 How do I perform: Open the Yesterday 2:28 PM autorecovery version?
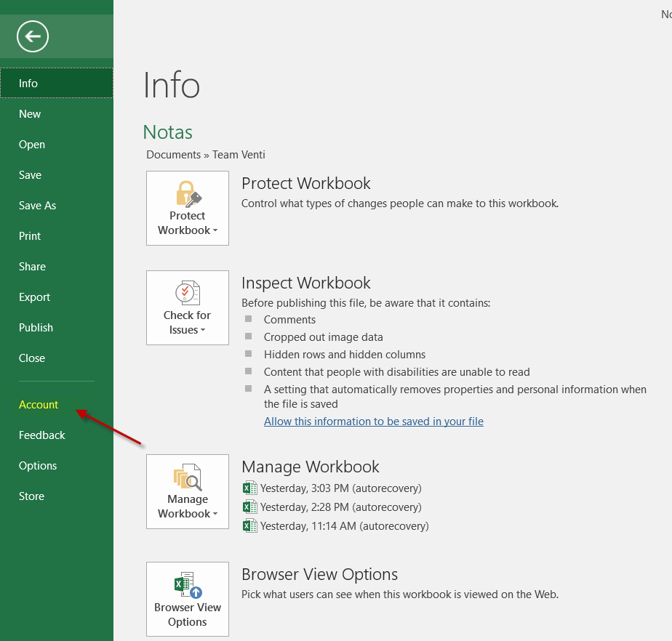click(340, 507)
